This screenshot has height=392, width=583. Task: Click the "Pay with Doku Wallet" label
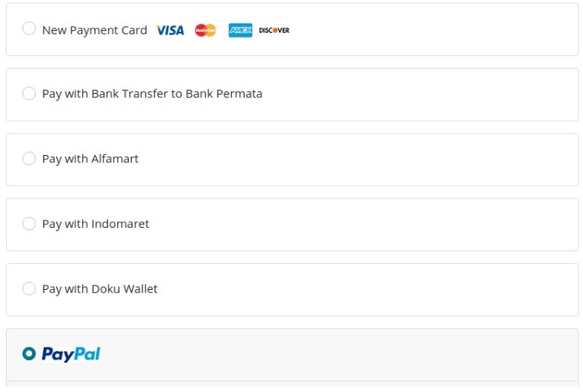point(100,289)
